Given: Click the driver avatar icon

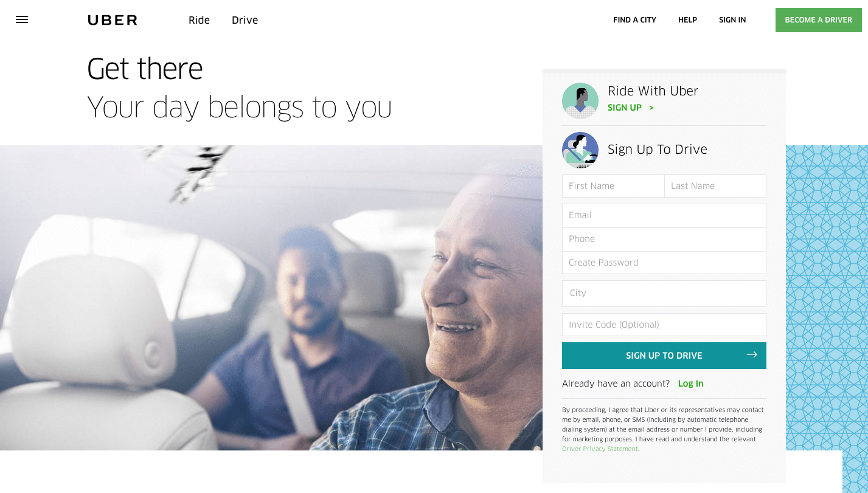Looking at the screenshot, I should click(580, 150).
